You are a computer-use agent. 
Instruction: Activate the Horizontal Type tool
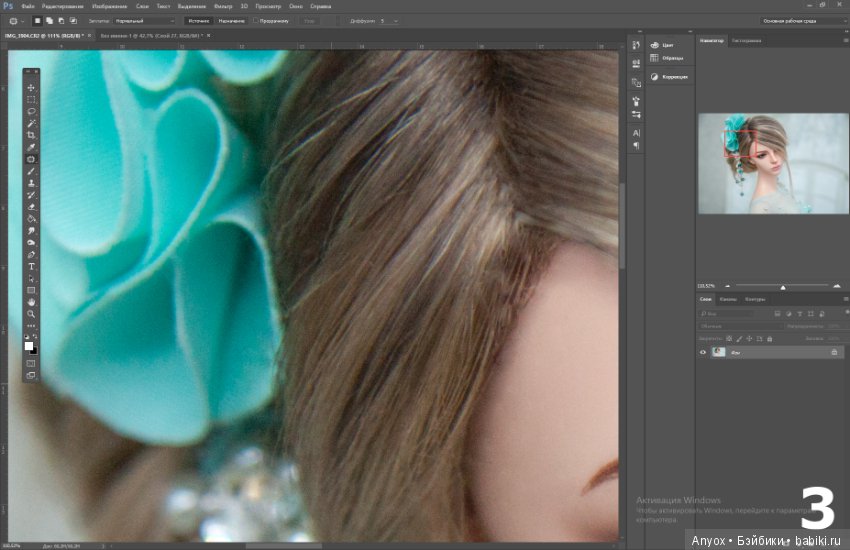tap(31, 267)
